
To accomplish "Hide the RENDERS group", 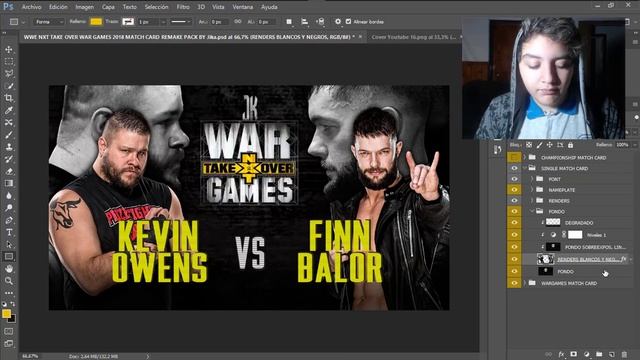I will point(514,200).
